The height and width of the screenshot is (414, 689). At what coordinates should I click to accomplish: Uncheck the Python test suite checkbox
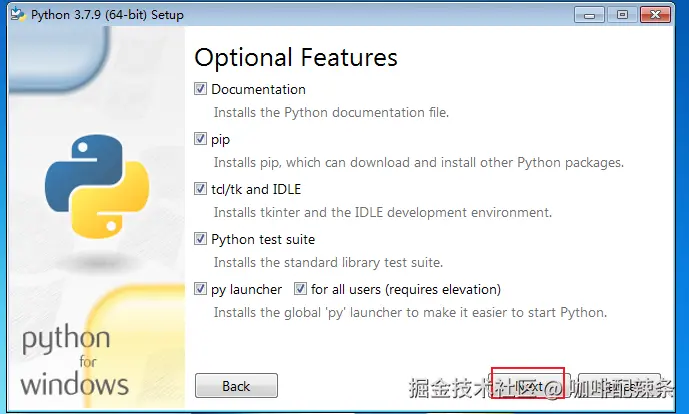click(201, 239)
